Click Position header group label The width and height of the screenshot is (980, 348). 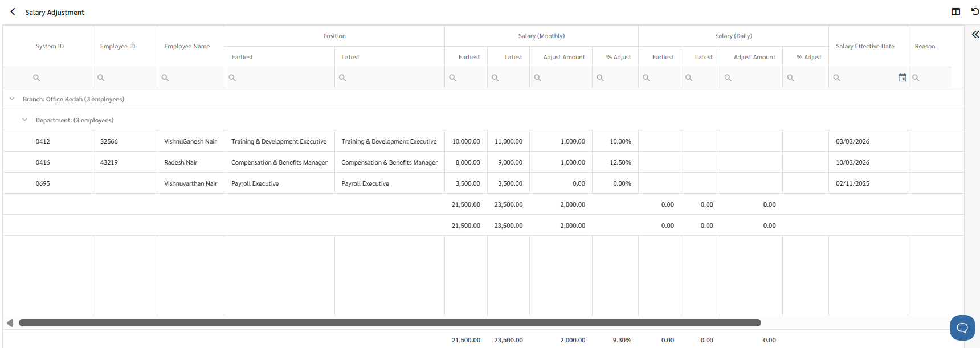coord(334,36)
